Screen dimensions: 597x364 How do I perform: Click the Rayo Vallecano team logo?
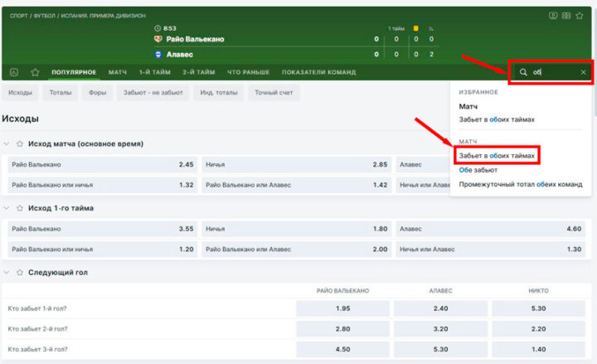pos(158,39)
